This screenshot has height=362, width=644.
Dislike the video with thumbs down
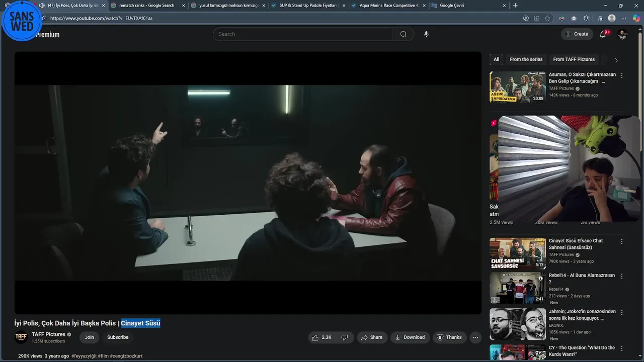(x=345, y=337)
